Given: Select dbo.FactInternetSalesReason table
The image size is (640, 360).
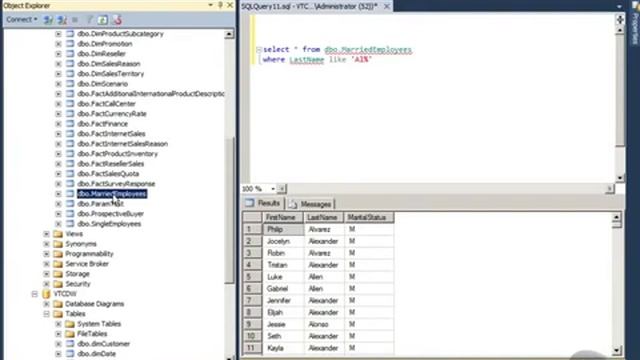Looking at the screenshot, I should [x=122, y=144].
